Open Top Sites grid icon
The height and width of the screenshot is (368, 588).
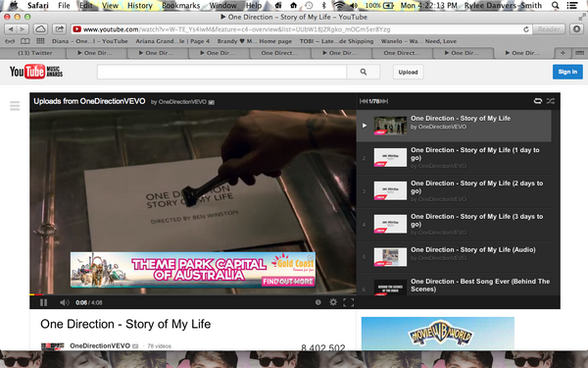point(40,41)
